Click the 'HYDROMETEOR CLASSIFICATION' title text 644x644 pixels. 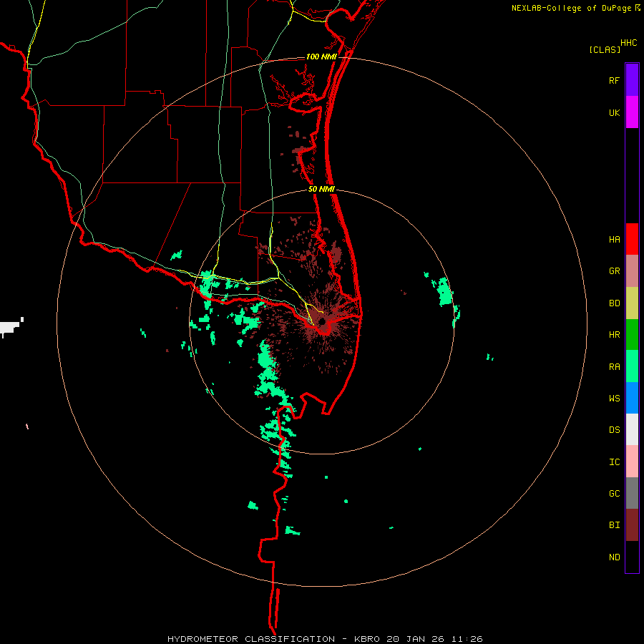[251, 639]
